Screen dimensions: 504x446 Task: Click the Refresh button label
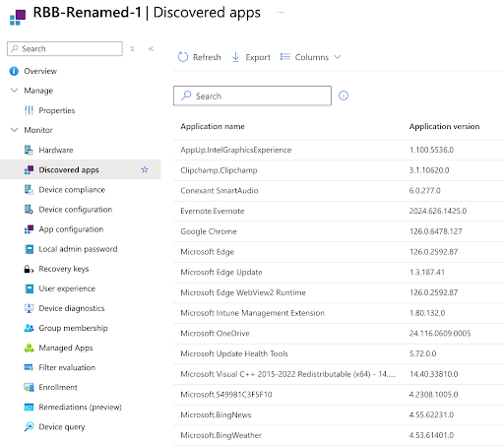[x=207, y=57]
